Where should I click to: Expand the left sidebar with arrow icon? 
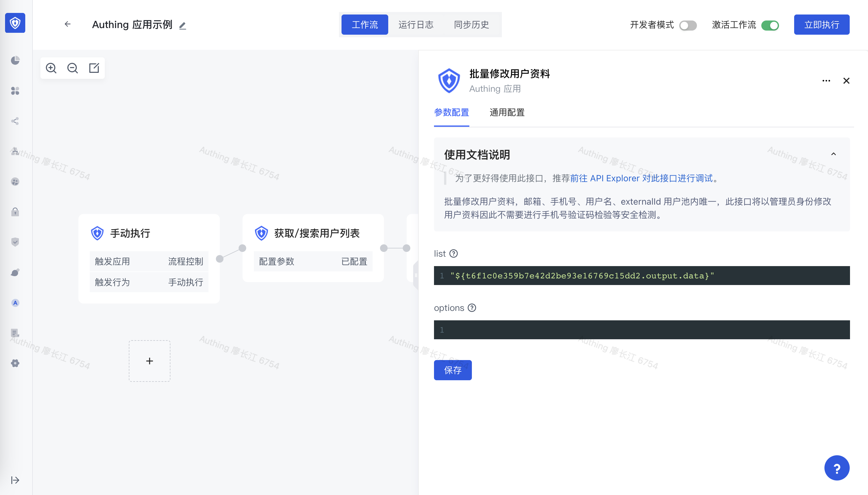click(15, 480)
